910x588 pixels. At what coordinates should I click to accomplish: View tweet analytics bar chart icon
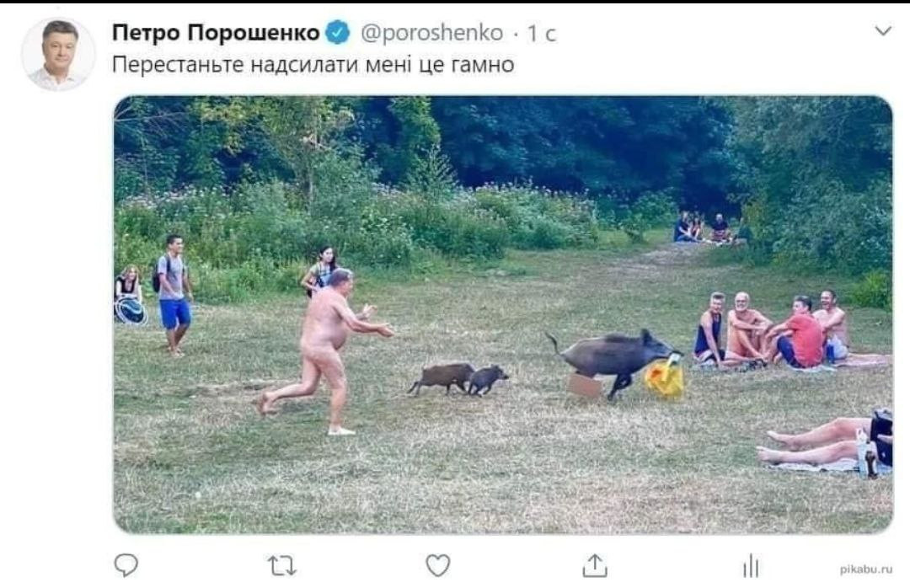pyautogui.click(x=751, y=565)
